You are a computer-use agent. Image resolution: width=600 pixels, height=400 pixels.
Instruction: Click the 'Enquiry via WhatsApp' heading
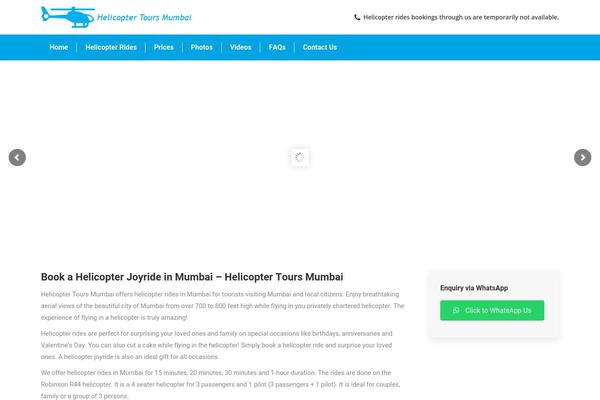tap(474, 288)
